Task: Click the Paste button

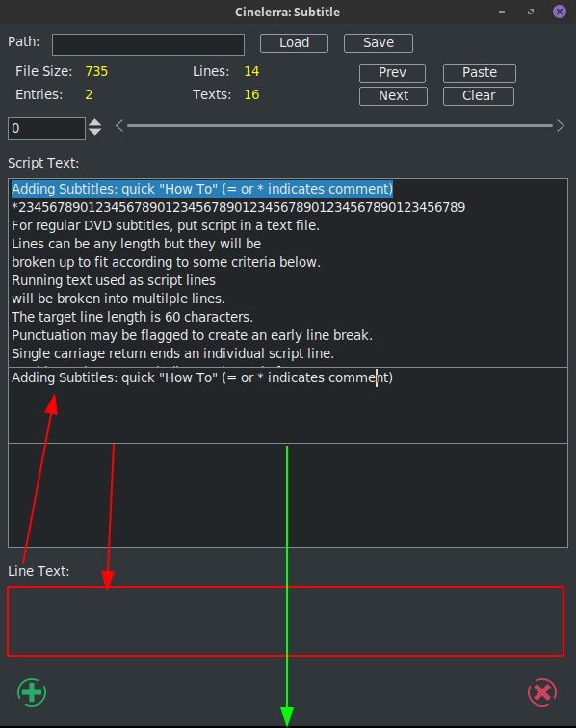Action: (x=480, y=73)
